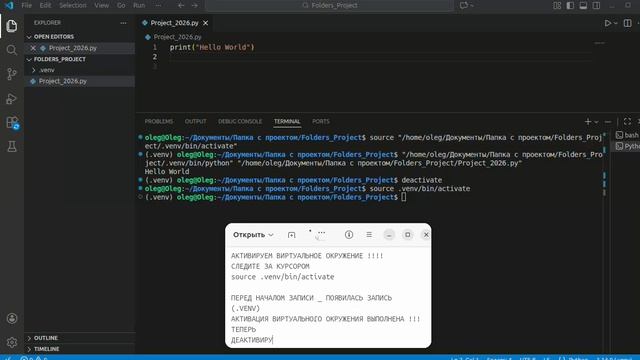Switch to the PROBLEMS panel tab
The image size is (640, 360).
pyautogui.click(x=159, y=122)
